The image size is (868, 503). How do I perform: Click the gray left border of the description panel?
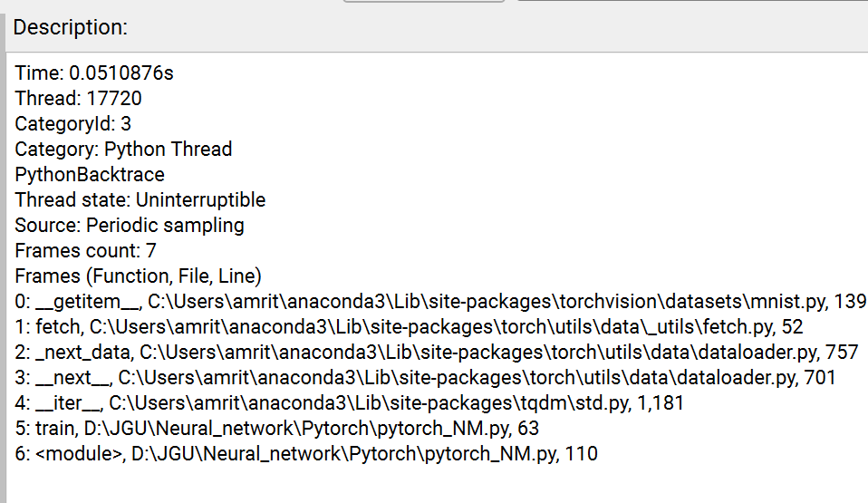(4, 272)
